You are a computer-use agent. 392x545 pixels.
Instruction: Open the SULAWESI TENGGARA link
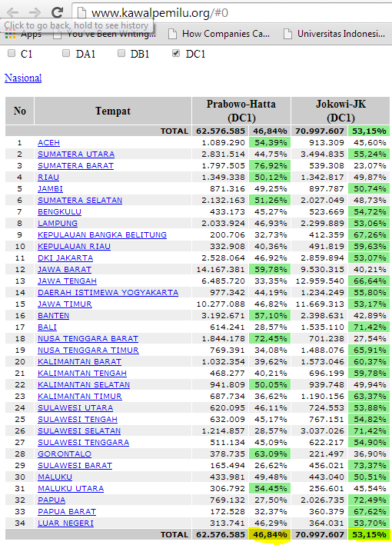point(84,442)
